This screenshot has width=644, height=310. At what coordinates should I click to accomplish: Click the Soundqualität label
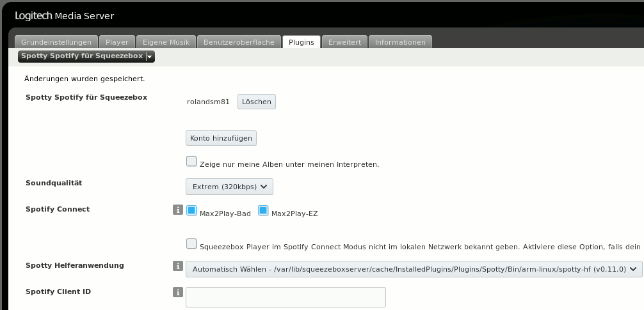click(x=54, y=183)
